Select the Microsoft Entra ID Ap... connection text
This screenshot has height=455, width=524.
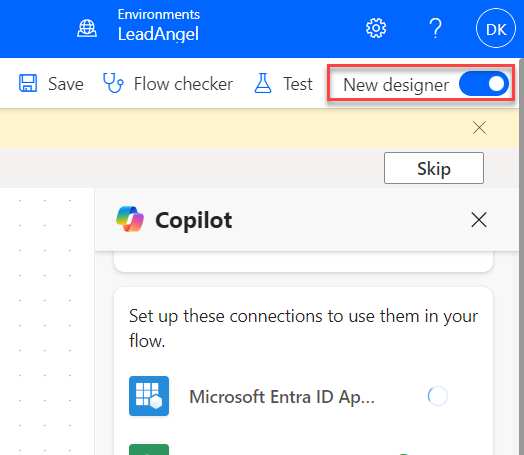(x=282, y=397)
